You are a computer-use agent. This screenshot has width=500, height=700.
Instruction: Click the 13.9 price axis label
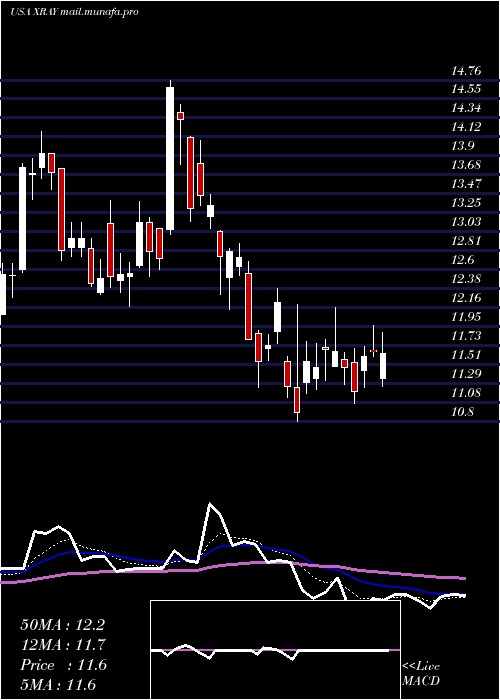point(462,146)
